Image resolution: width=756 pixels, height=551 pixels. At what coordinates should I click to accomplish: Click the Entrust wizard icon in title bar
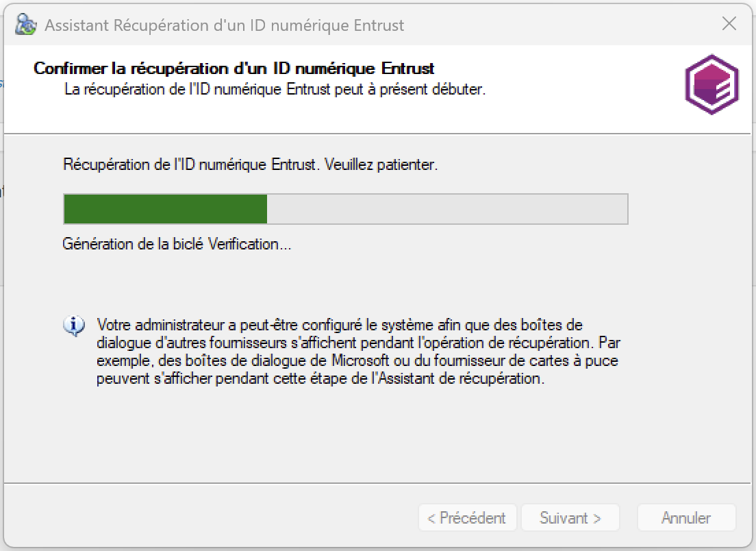(x=25, y=25)
